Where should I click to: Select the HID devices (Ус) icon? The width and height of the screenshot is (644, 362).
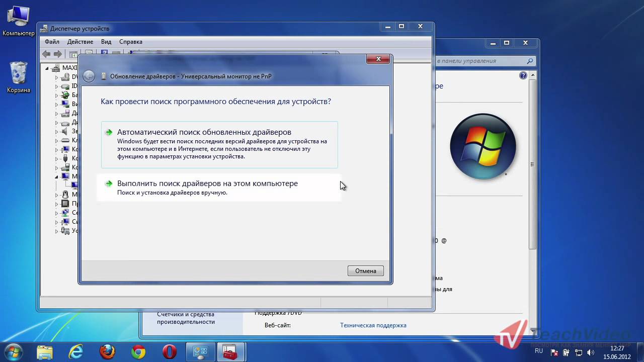(65, 231)
